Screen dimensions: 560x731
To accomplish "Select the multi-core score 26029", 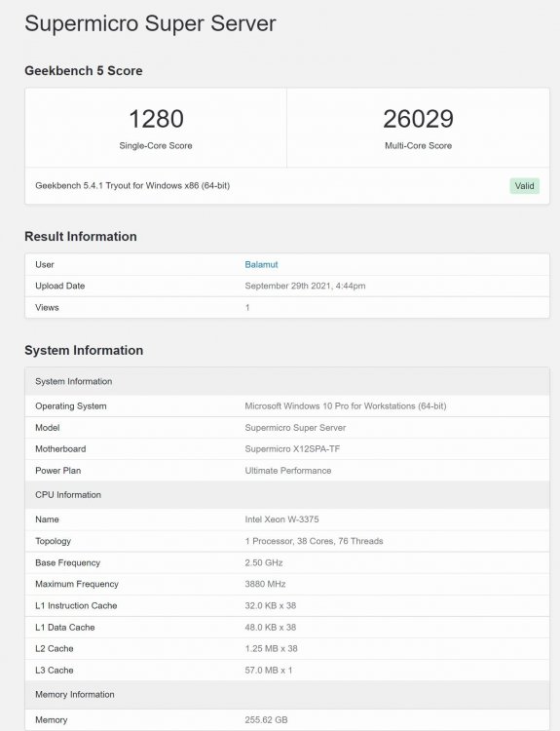I will (418, 119).
